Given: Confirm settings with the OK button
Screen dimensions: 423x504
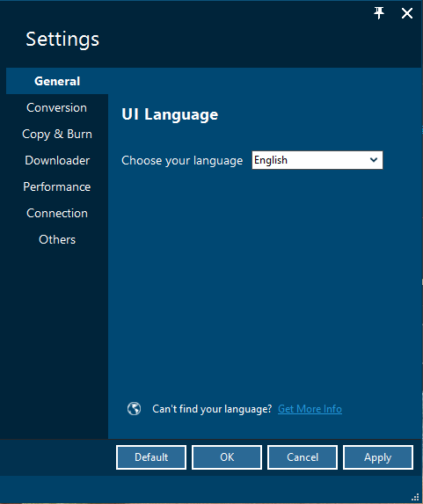Looking at the screenshot, I should click(227, 457).
